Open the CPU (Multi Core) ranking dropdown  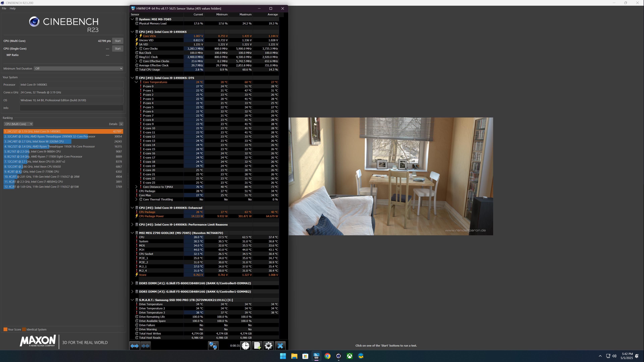point(18,124)
